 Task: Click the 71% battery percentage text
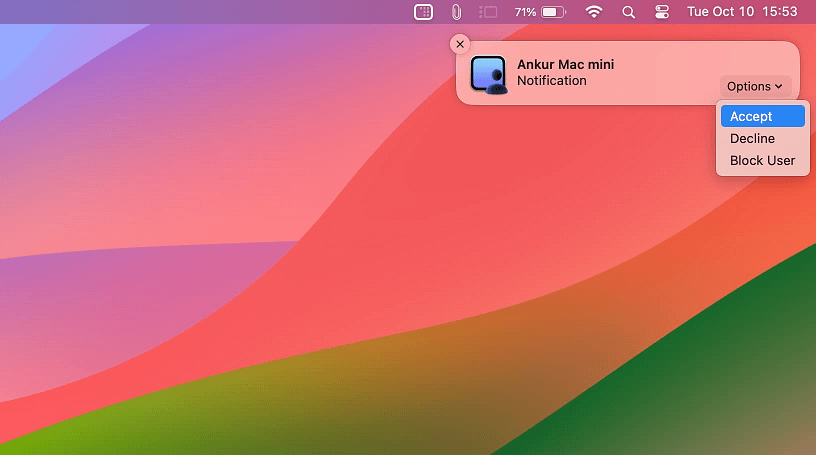(x=525, y=12)
